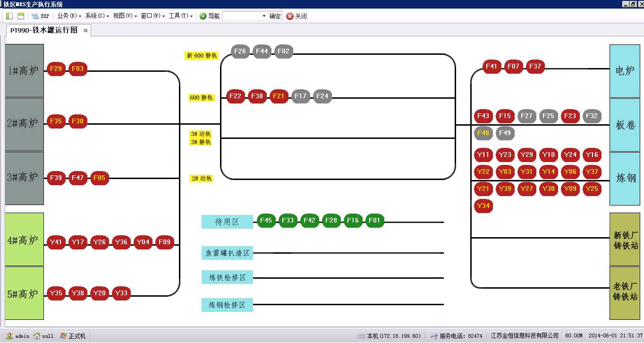Click the green 导航 navigation icon

[x=203, y=16]
